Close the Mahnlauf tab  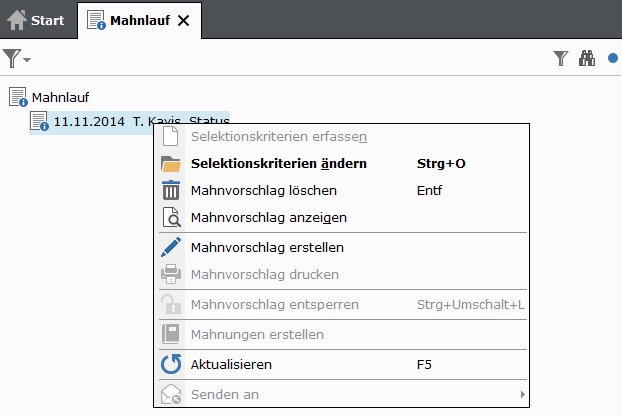183,20
